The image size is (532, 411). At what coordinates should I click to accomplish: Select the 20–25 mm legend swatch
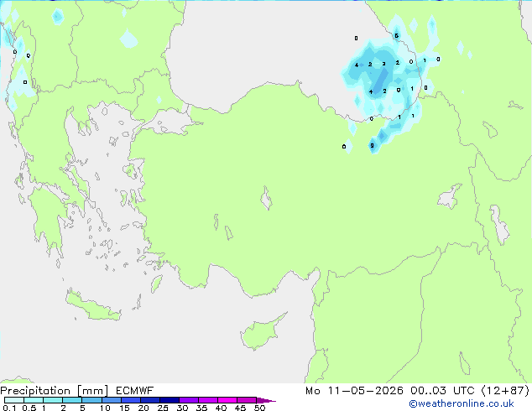(x=150, y=400)
